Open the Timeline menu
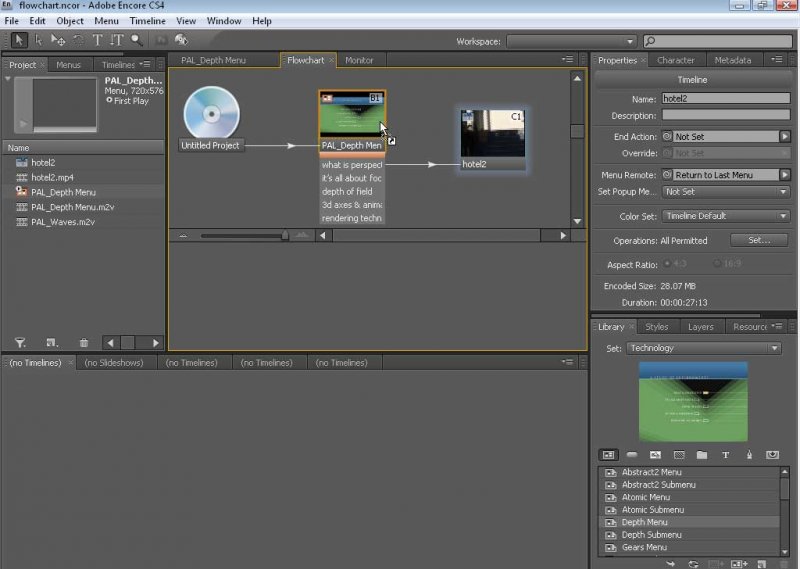 148,21
